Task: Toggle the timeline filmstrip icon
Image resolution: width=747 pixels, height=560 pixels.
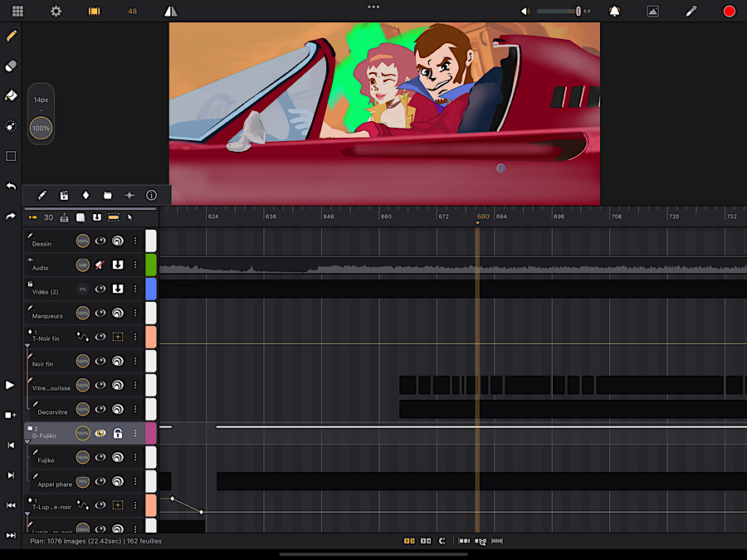Action: [95, 11]
